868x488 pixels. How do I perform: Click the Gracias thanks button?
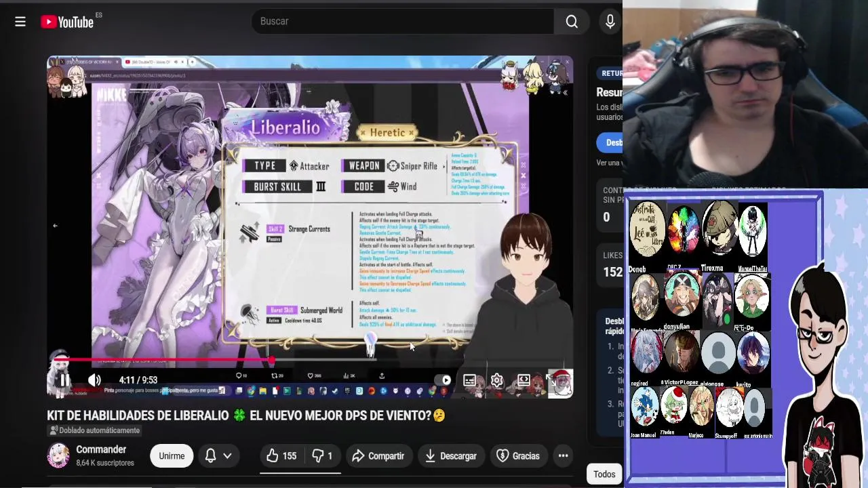(519, 456)
